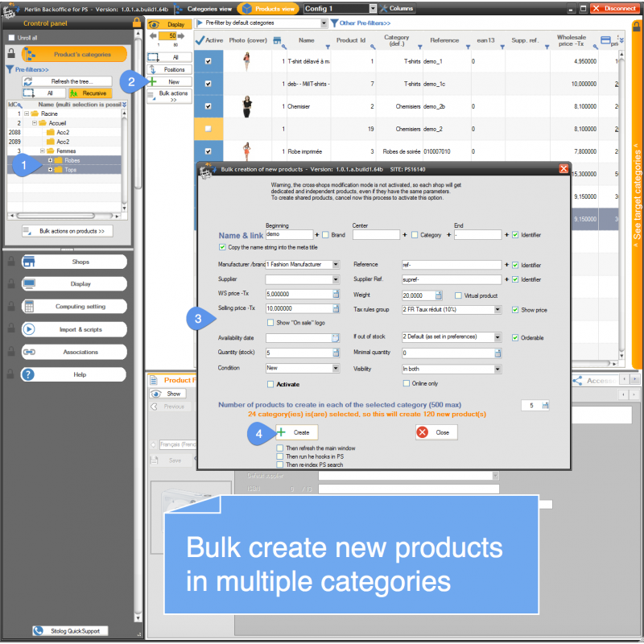Click the Display eye icon button

click(x=168, y=24)
